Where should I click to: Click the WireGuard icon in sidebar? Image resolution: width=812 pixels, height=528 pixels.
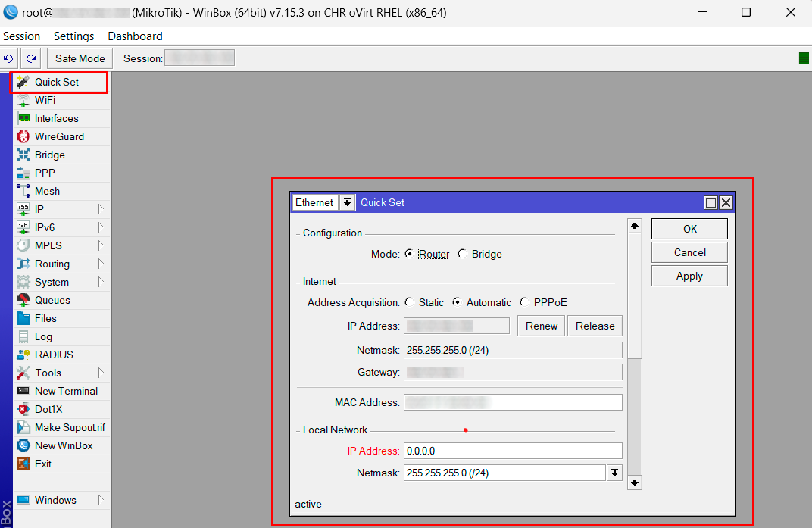point(23,136)
